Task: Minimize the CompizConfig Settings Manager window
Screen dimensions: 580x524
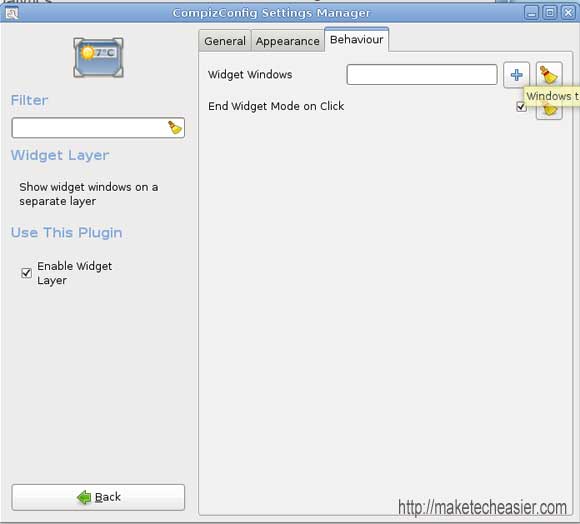Action: click(532, 13)
